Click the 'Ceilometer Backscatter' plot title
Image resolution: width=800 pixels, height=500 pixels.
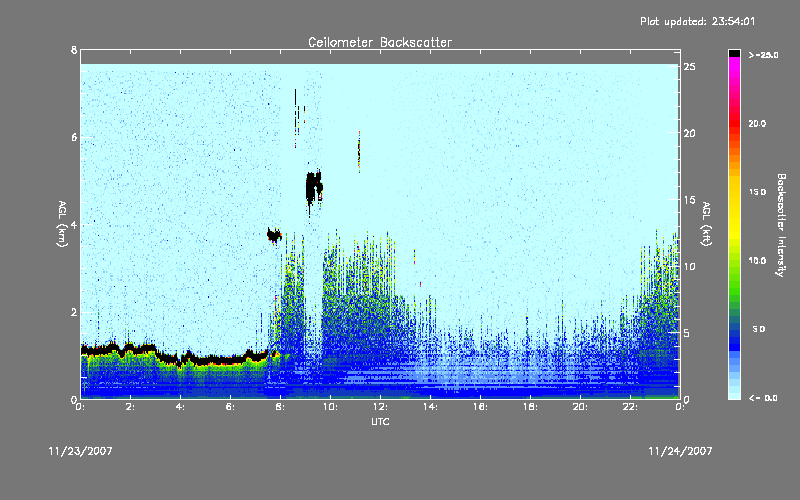(x=380, y=42)
